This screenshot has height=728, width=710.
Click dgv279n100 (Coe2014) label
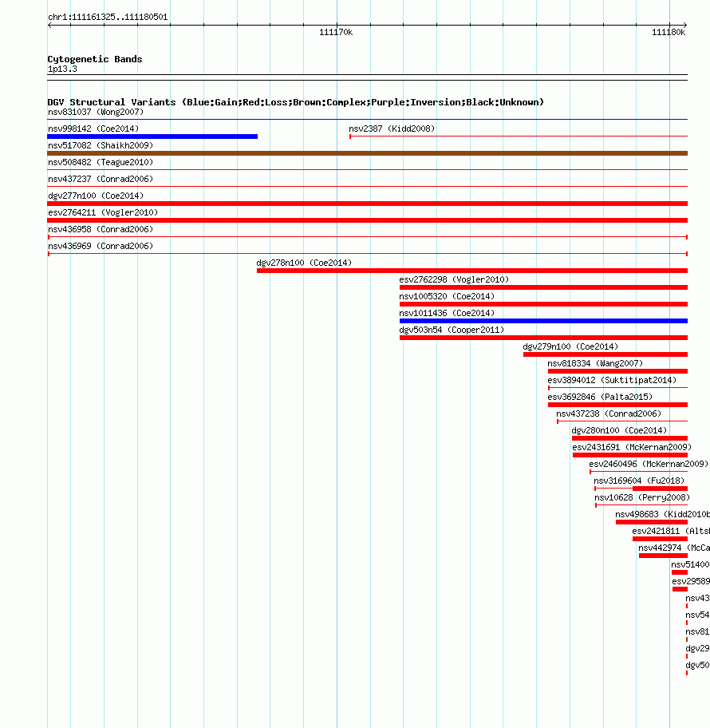570,346
